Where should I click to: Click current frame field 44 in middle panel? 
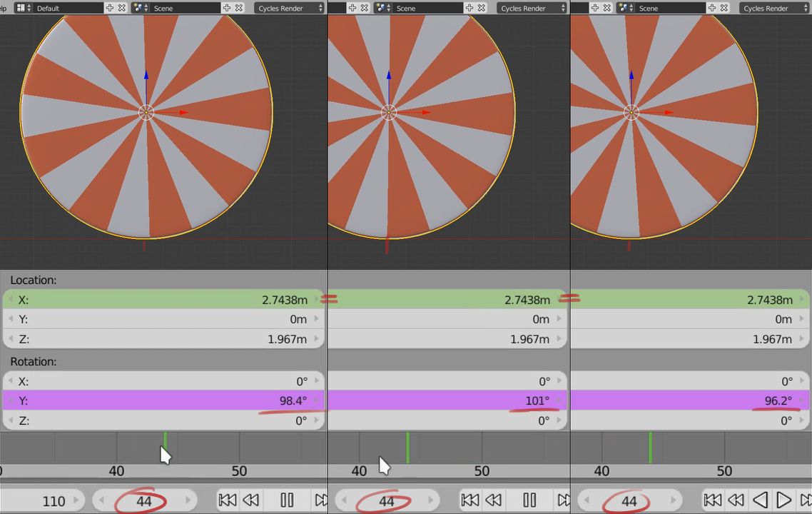[x=387, y=500]
